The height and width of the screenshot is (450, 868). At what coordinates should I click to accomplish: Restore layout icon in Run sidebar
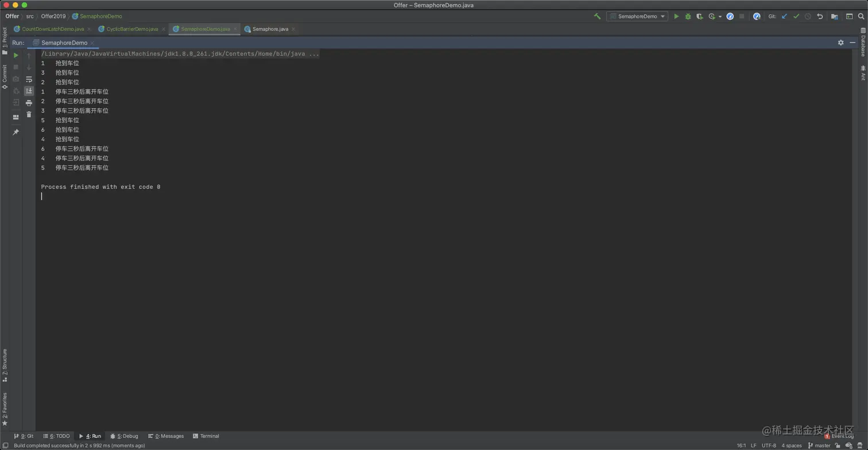click(x=15, y=117)
